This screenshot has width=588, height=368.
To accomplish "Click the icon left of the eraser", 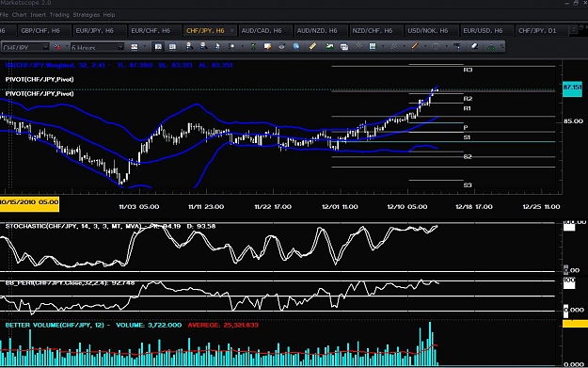I will pos(457,46).
